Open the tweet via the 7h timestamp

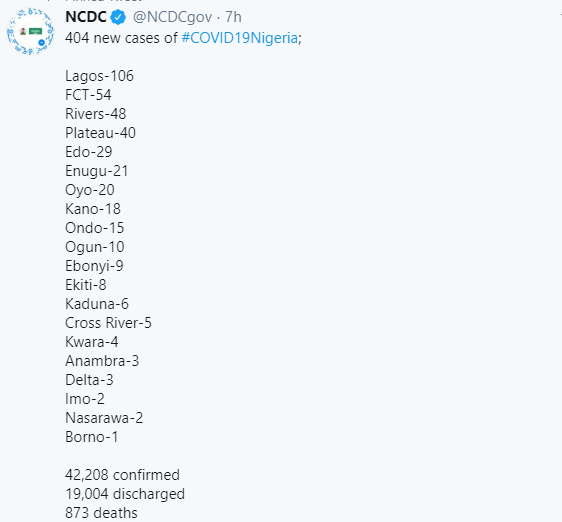click(233, 17)
